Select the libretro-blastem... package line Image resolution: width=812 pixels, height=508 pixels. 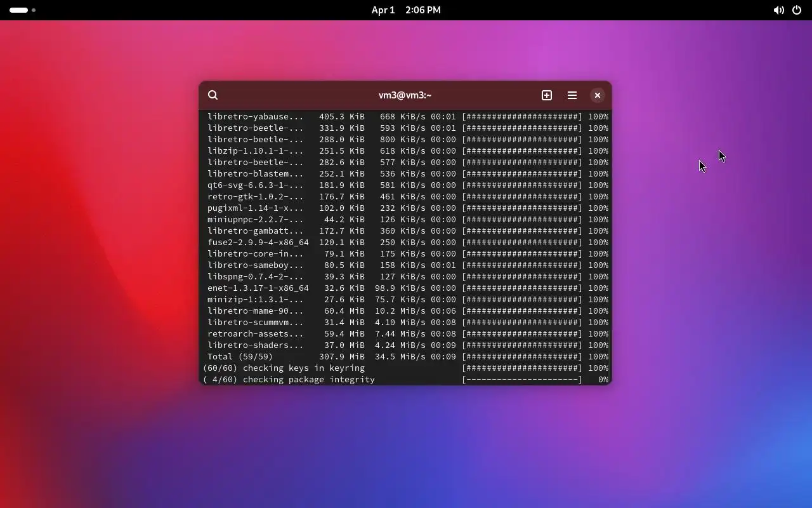coord(408,174)
